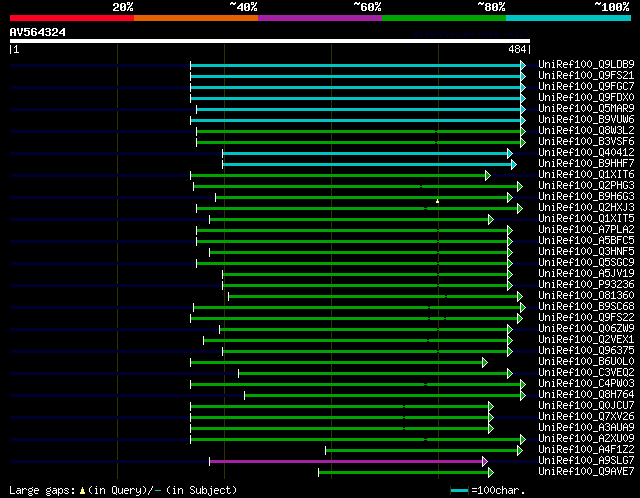
Task: Click the green alignment bar of Q9AVE7
Action: [x=404, y=472]
